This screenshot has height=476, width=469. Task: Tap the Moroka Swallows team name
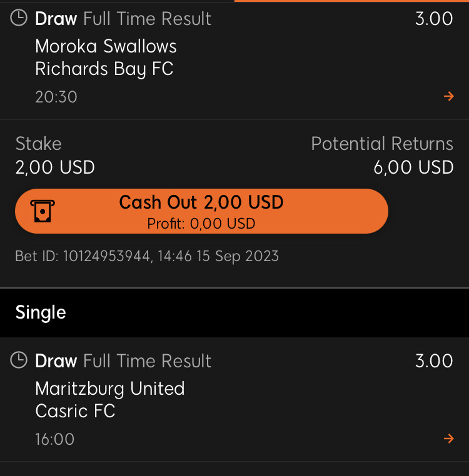[106, 46]
